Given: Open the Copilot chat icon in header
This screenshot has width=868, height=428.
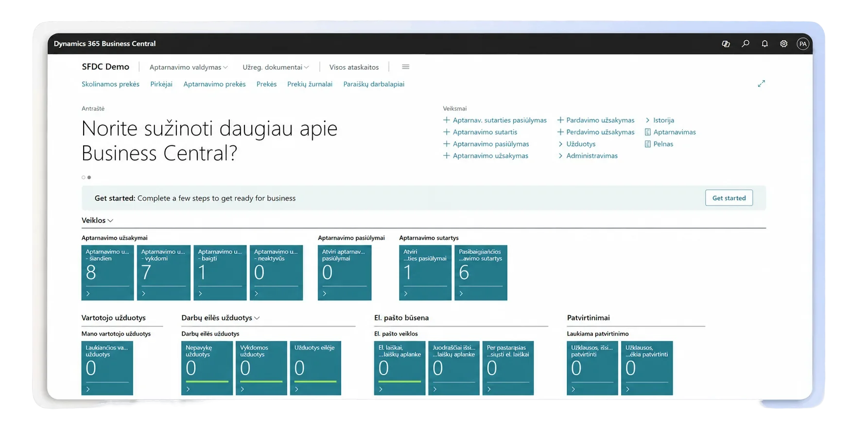Looking at the screenshot, I should (x=726, y=44).
